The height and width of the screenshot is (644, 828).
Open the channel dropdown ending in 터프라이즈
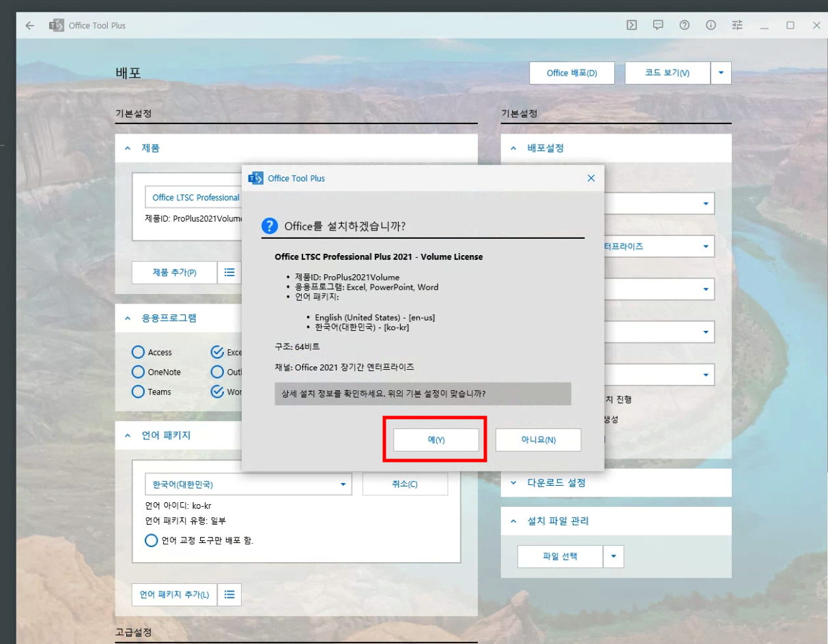coord(659,246)
